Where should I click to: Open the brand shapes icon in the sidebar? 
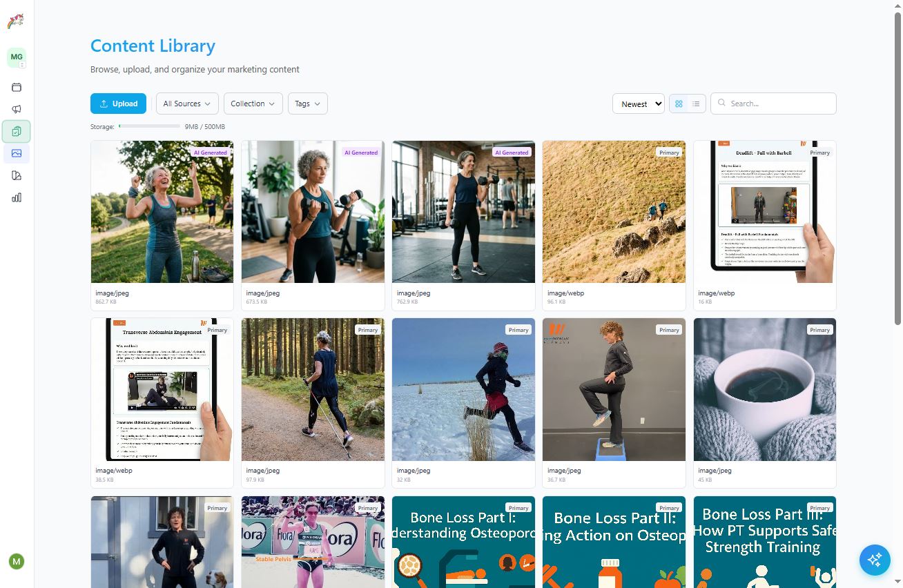click(17, 175)
